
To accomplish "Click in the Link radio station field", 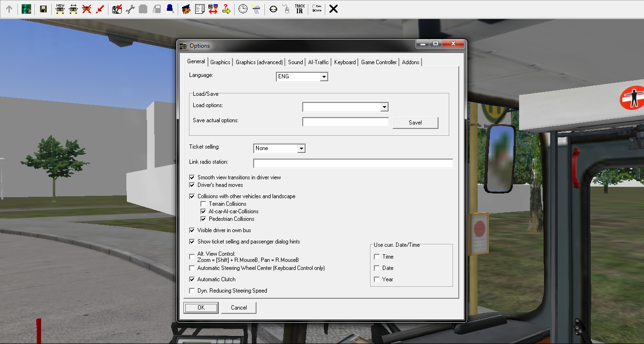I will [353, 164].
